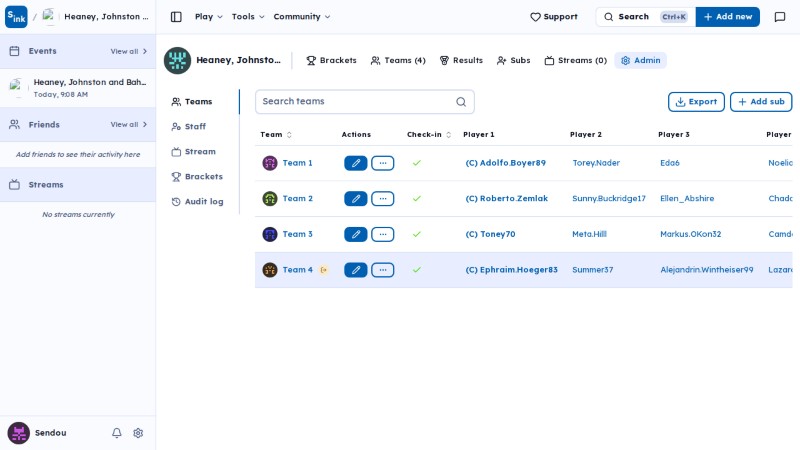This screenshot has height=450, width=800.
Task: Open the Subs tab
Action: point(513,61)
